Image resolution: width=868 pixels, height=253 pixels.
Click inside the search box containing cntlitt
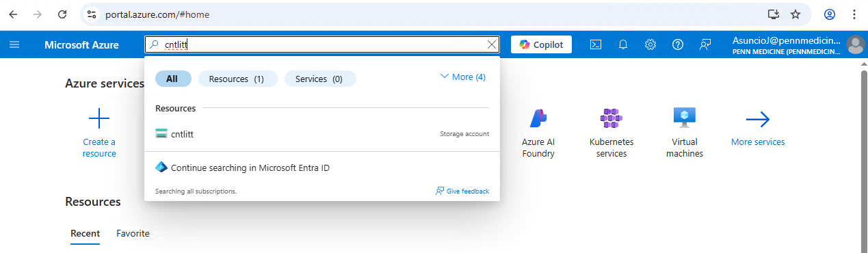pyautogui.click(x=321, y=44)
